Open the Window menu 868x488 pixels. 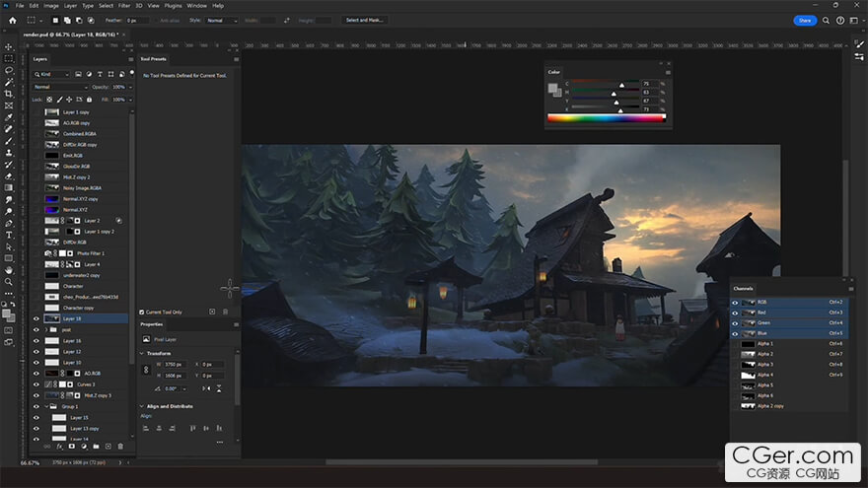196,6
